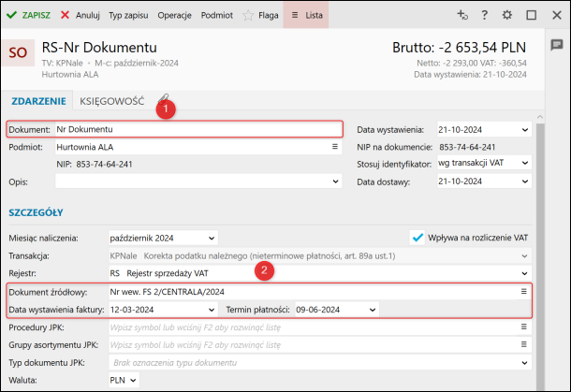This screenshot has width=571, height=392.
Task: Open settings gear icon
Action: point(507,15)
